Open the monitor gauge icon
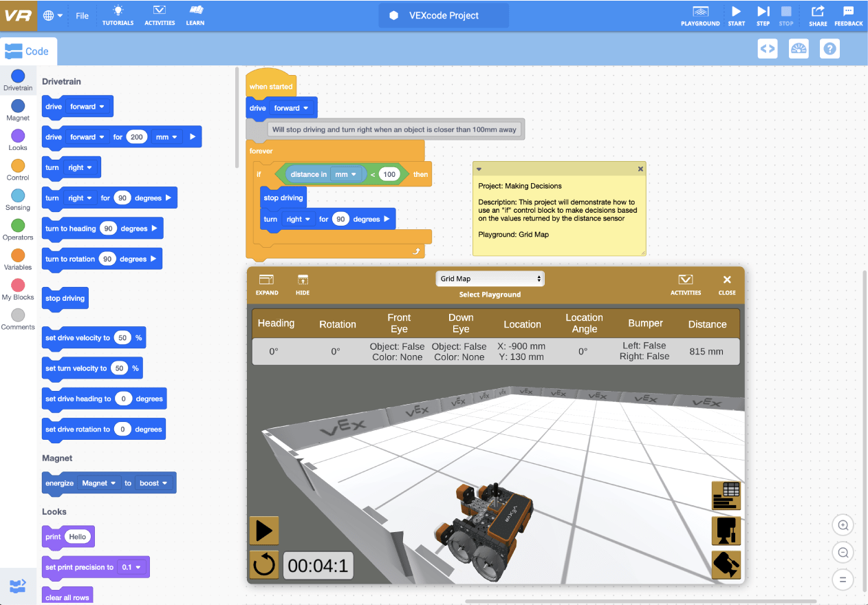 tap(799, 49)
